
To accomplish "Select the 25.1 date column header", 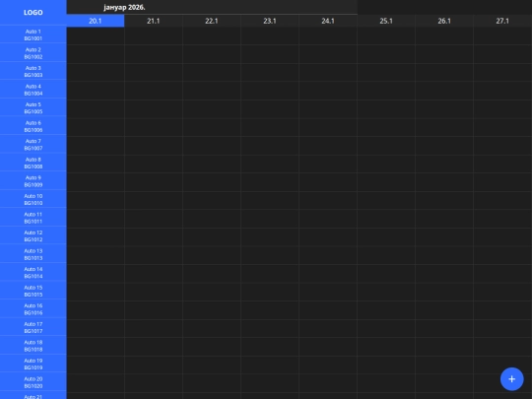I will tap(386, 21).
